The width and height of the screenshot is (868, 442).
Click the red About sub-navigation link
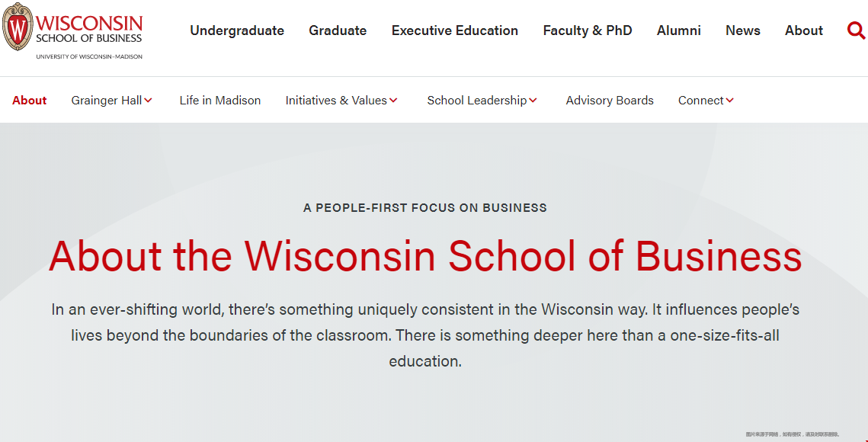pyautogui.click(x=29, y=101)
